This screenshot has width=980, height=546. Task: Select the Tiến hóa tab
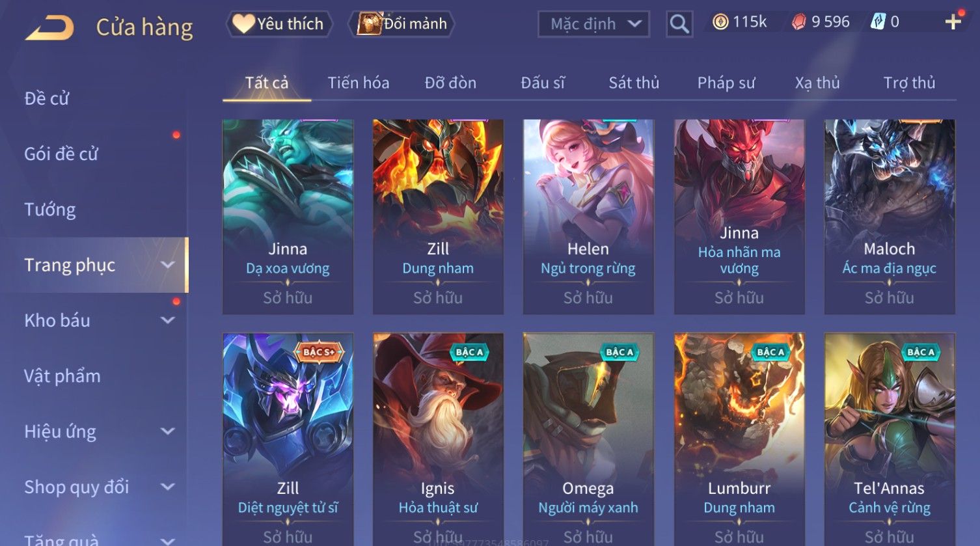pos(359,83)
